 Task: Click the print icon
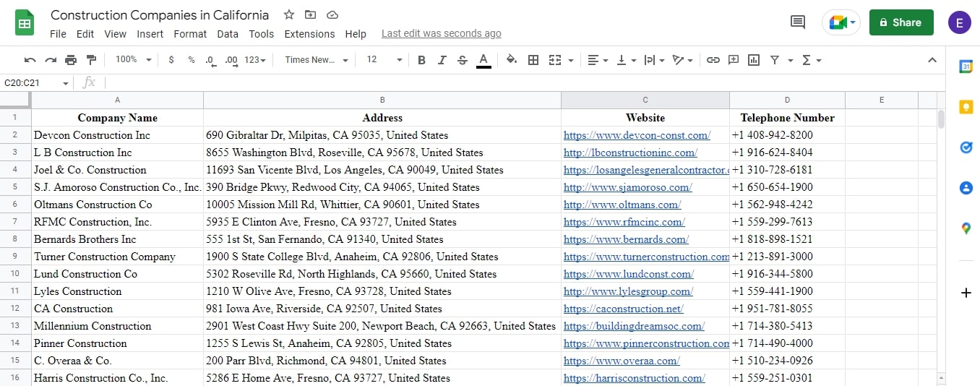(71, 60)
